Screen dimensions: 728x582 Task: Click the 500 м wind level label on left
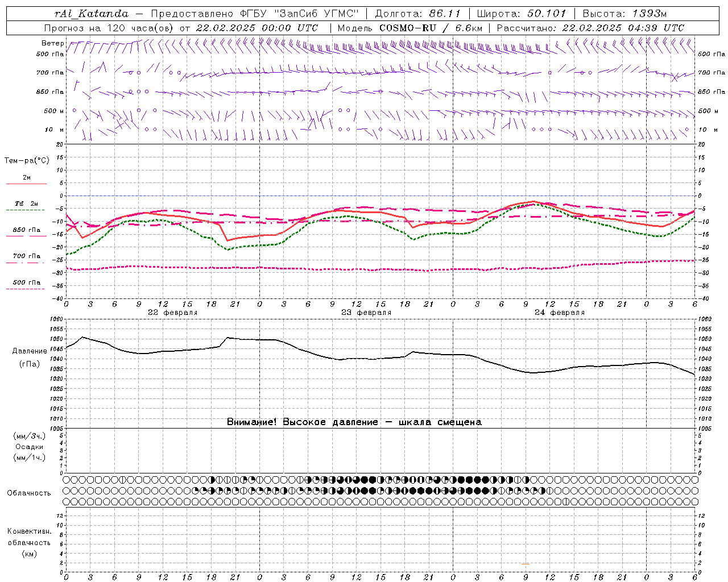click(54, 111)
